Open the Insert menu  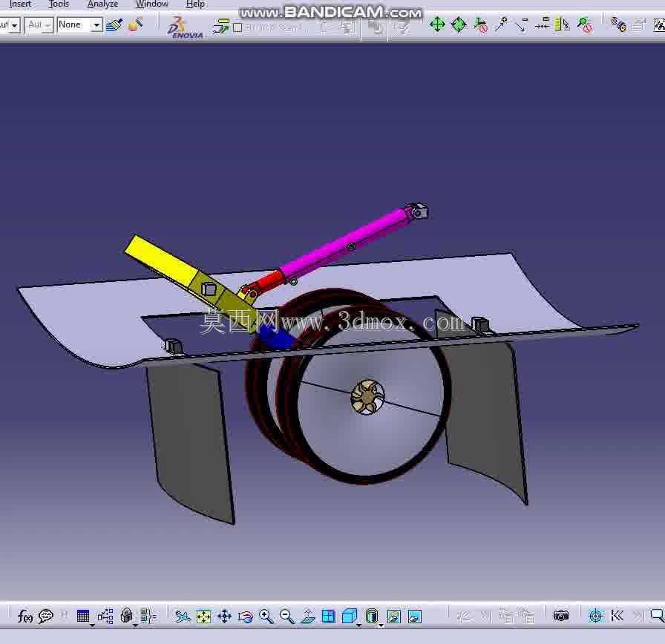click(20, 4)
